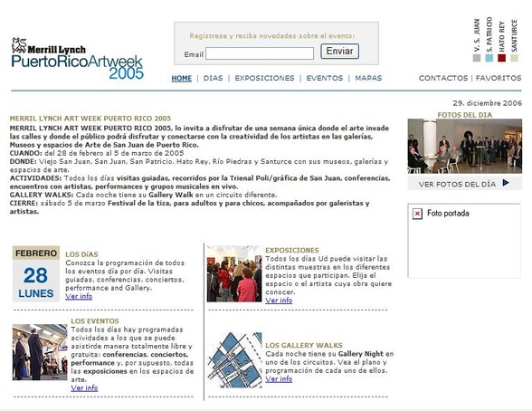The image size is (532, 411).
Task: Click the date text 29. diciembre 2006
Action: 487,103
